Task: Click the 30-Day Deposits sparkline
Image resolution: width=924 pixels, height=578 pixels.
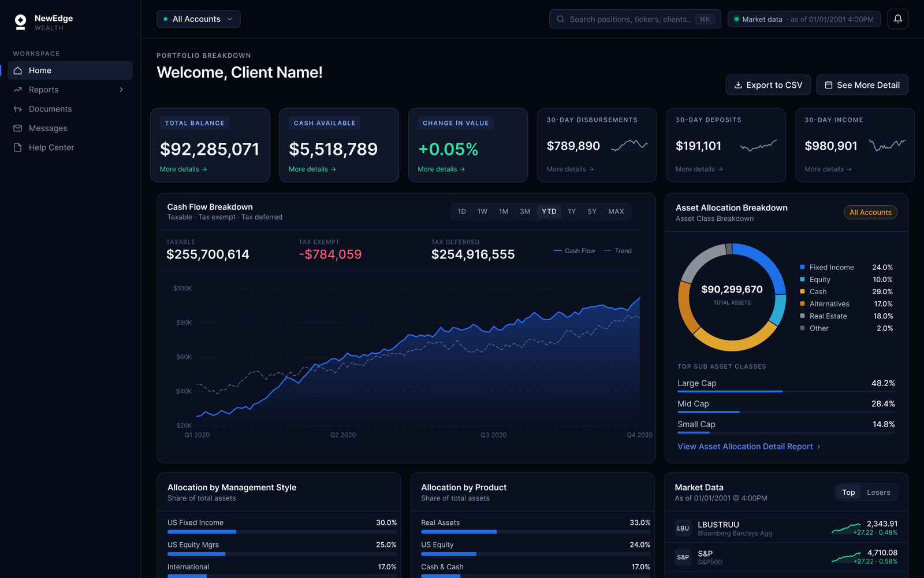Action: pos(758,145)
